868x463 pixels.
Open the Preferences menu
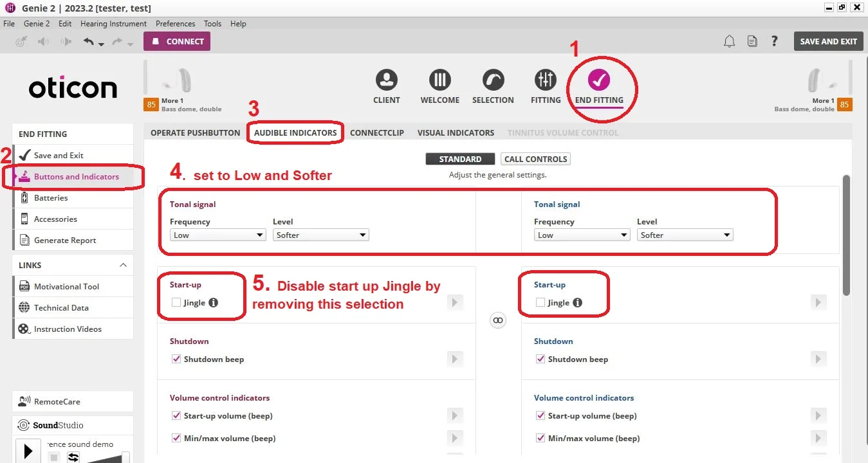coord(175,24)
